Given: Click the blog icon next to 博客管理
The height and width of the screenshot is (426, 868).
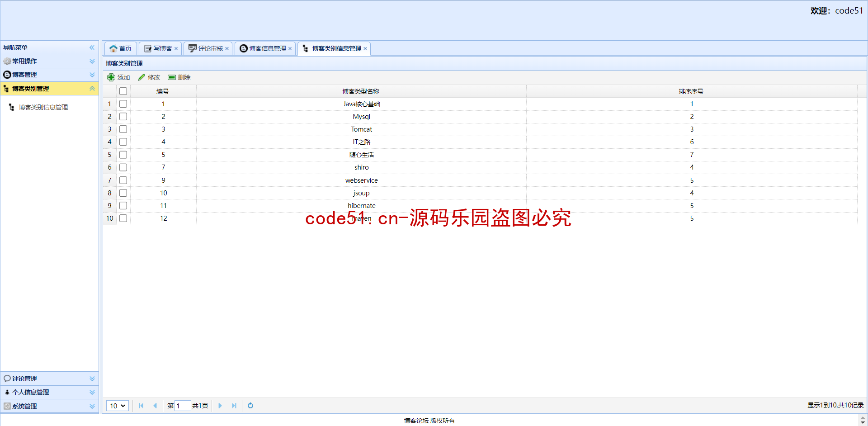Looking at the screenshot, I should click(x=7, y=75).
